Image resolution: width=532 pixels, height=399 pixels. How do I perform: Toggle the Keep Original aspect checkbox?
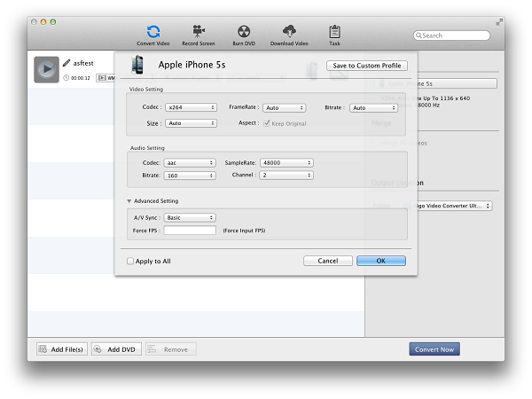tap(267, 123)
